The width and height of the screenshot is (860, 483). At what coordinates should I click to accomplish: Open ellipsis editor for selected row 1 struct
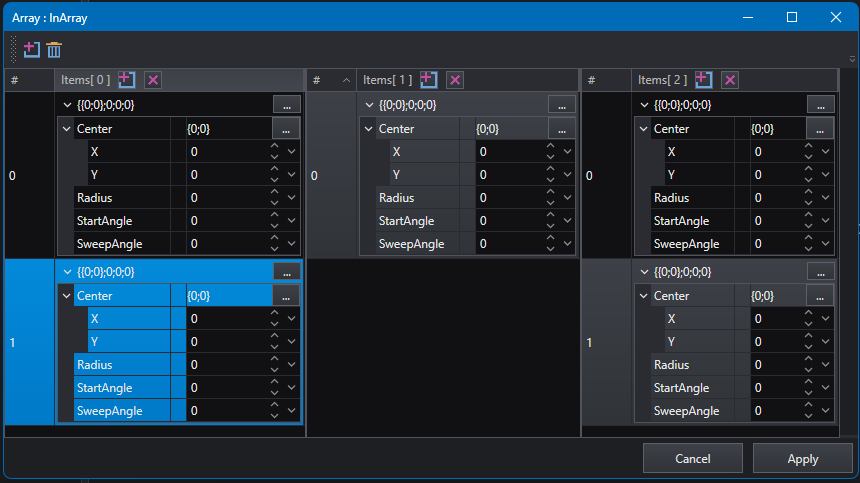(287, 272)
